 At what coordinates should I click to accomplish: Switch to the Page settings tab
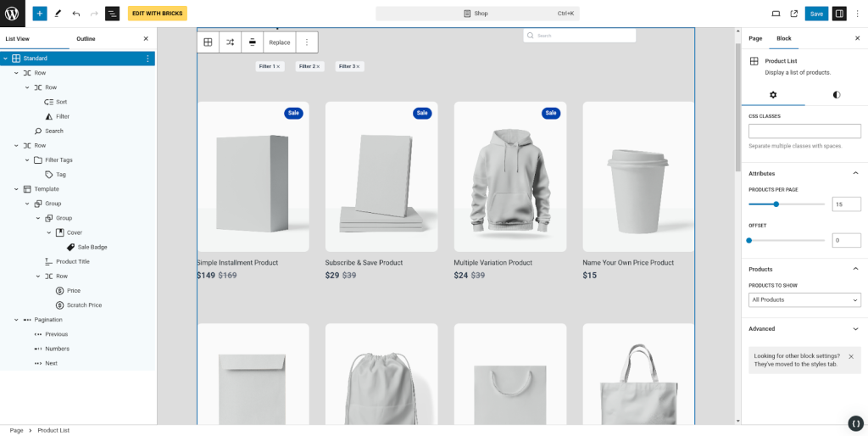(x=755, y=38)
